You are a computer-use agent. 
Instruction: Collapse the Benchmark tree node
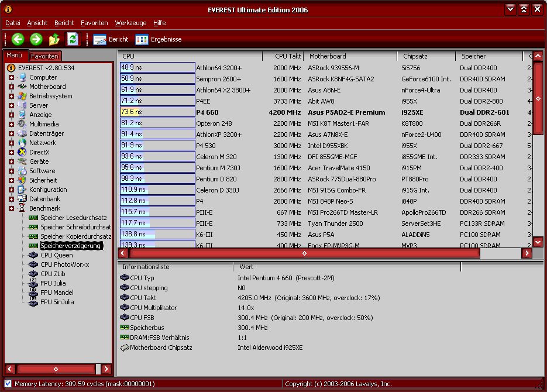[12, 208]
